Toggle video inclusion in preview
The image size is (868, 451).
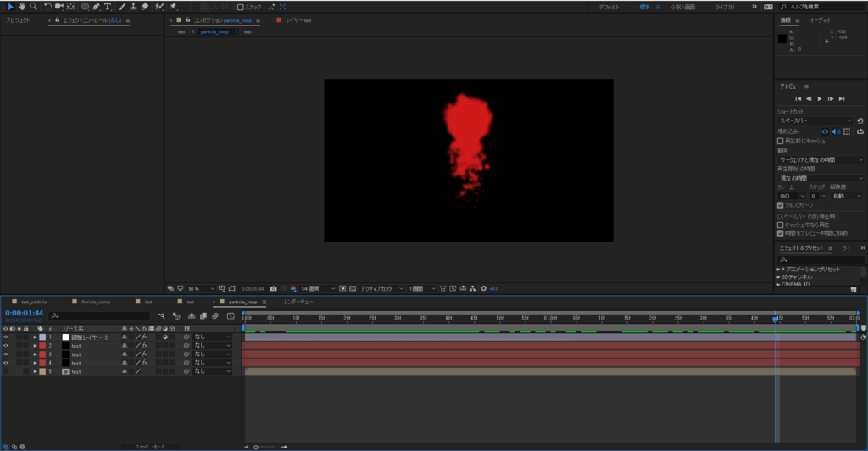(825, 131)
